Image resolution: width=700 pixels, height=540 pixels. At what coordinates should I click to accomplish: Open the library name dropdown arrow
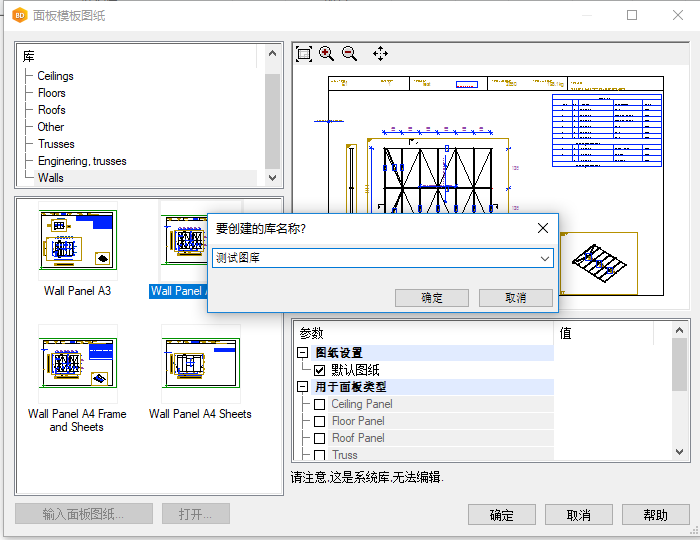pyautogui.click(x=545, y=258)
